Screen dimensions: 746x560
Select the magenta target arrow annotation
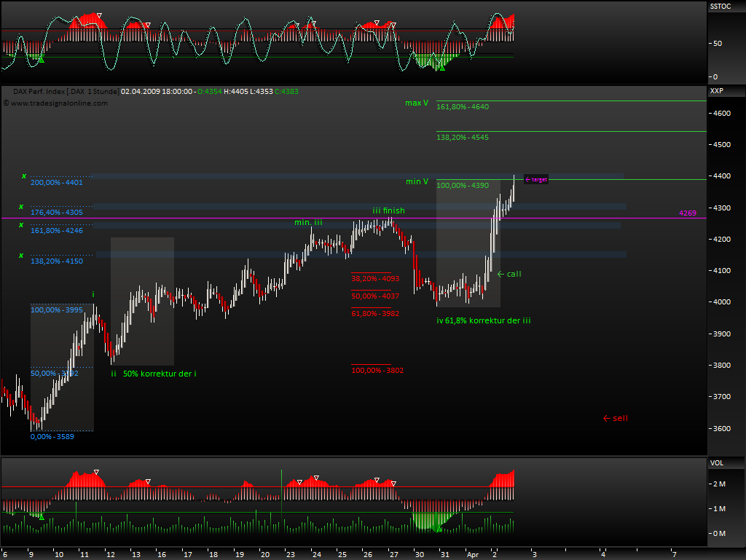[x=535, y=179]
